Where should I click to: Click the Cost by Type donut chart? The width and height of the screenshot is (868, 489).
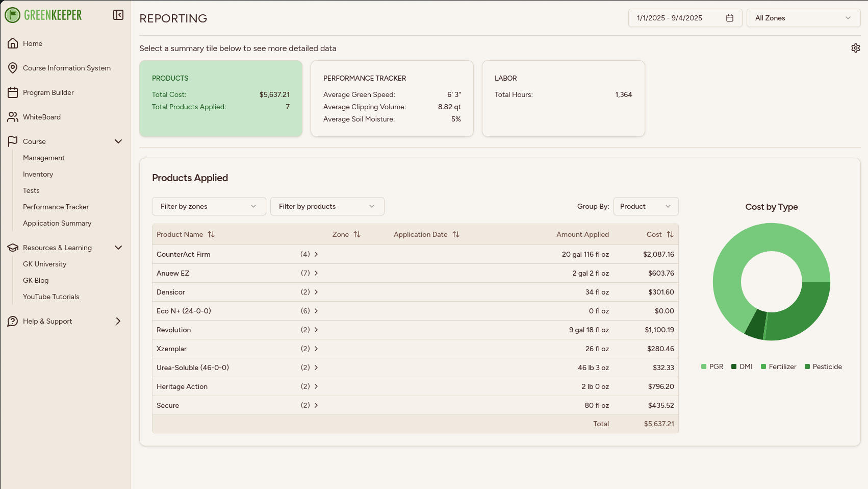pyautogui.click(x=772, y=282)
